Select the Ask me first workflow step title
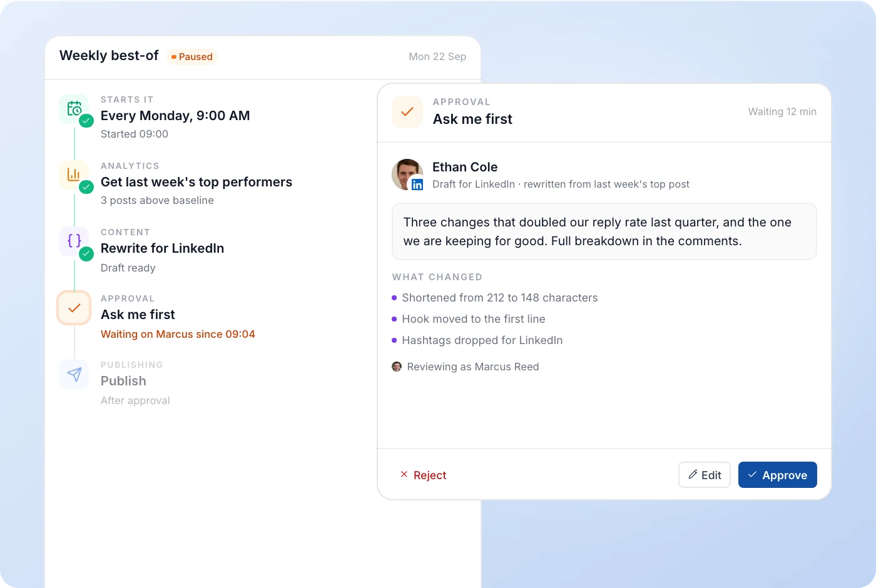Viewport: 876px width, 588px height. 138,315
